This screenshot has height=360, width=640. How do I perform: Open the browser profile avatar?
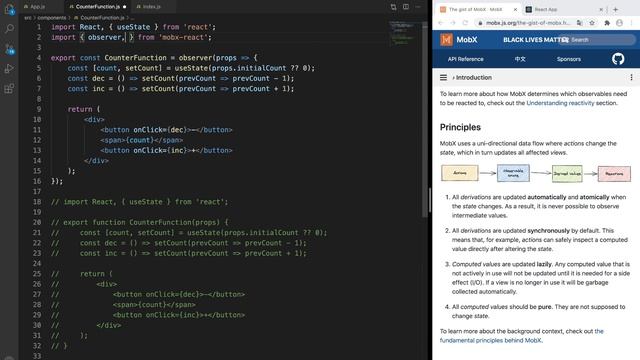coord(620,23)
